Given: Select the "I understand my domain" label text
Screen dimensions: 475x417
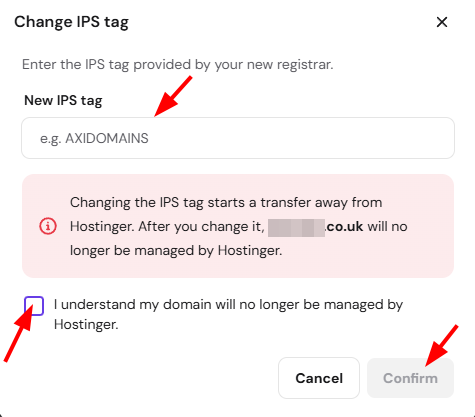Looking at the screenshot, I should tap(228, 314).
